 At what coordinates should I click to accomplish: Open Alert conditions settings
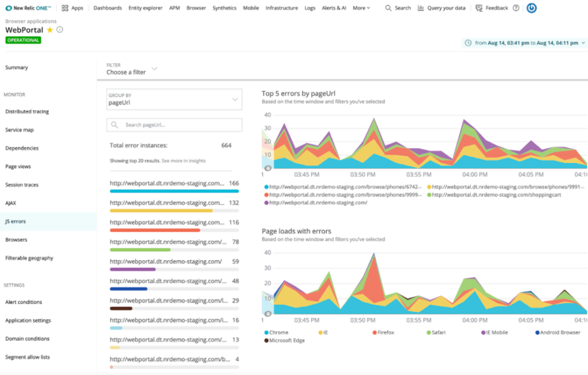pyautogui.click(x=24, y=302)
